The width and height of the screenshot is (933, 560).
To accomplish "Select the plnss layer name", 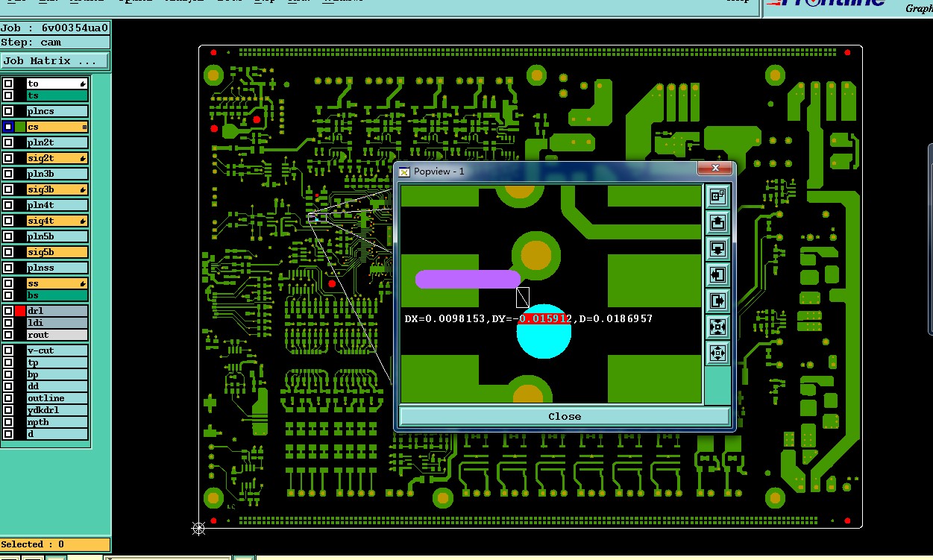I will [57, 268].
